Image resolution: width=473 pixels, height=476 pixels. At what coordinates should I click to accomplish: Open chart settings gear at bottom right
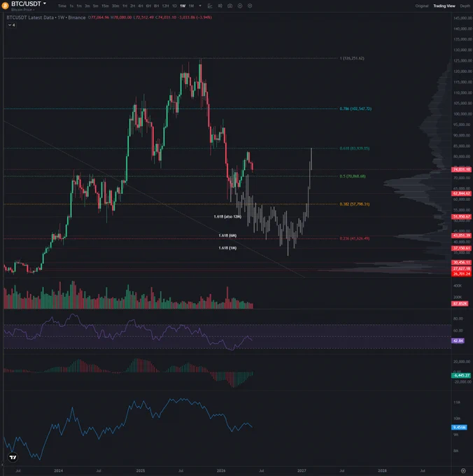[463, 470]
